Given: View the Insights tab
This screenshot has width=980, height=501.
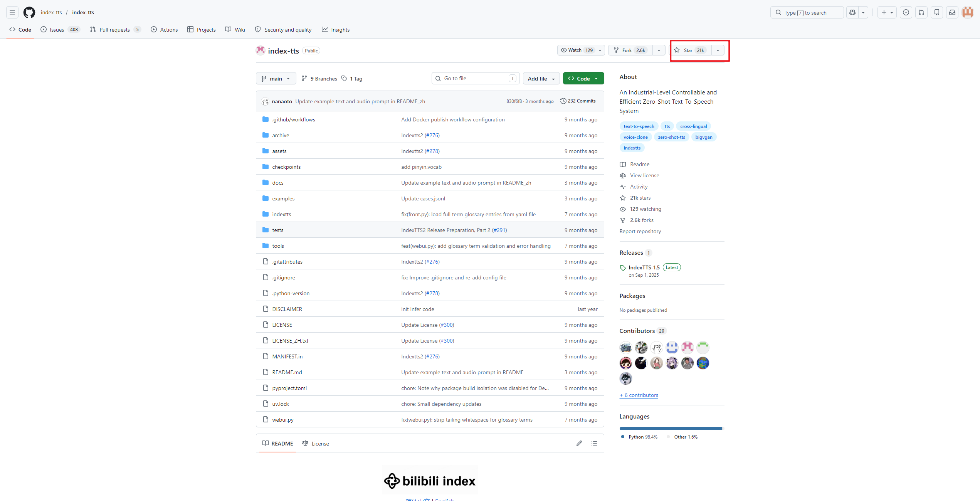Looking at the screenshot, I should pyautogui.click(x=336, y=30).
